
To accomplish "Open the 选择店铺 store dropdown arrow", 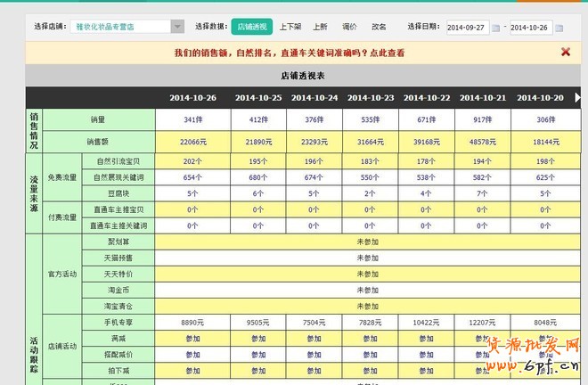I will 177,27.
